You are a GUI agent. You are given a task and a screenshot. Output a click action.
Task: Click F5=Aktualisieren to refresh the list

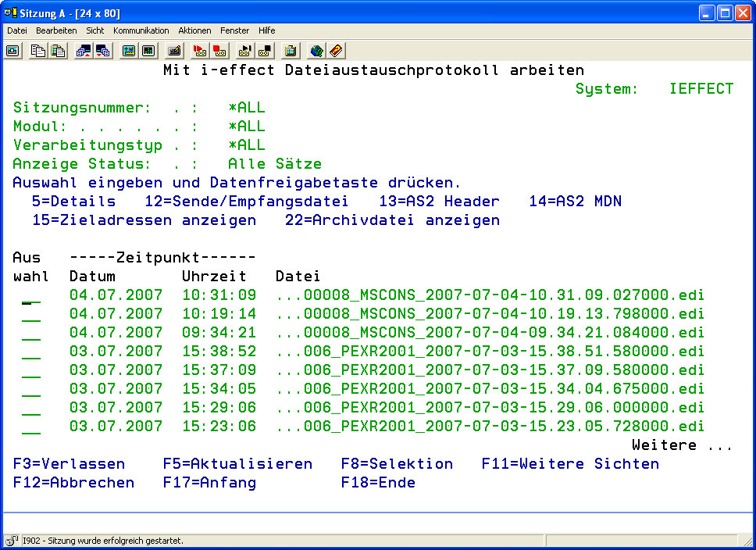pos(237,464)
